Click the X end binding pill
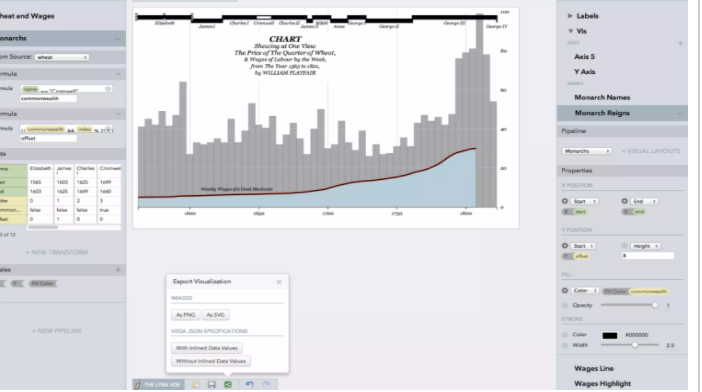The height and width of the screenshot is (392, 702). (634, 212)
